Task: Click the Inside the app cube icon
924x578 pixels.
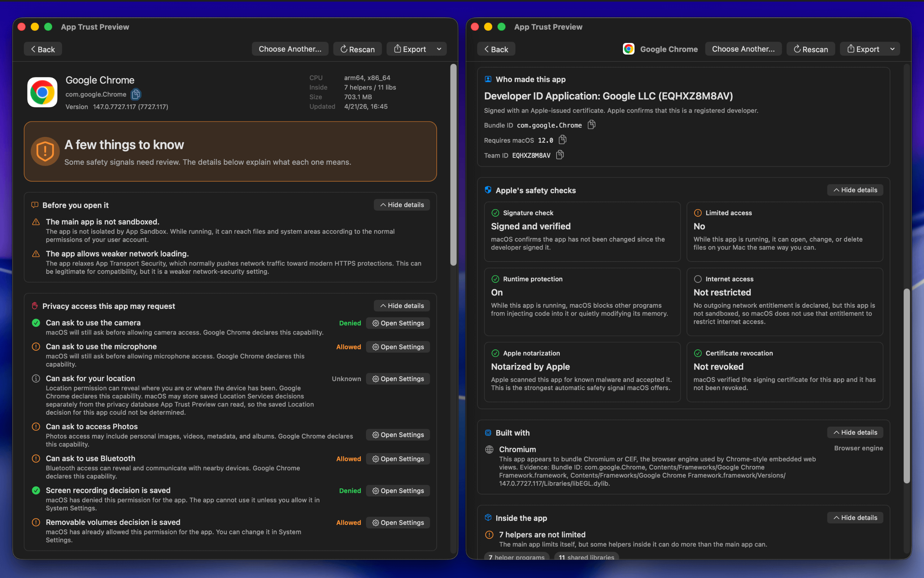Action: 488,518
